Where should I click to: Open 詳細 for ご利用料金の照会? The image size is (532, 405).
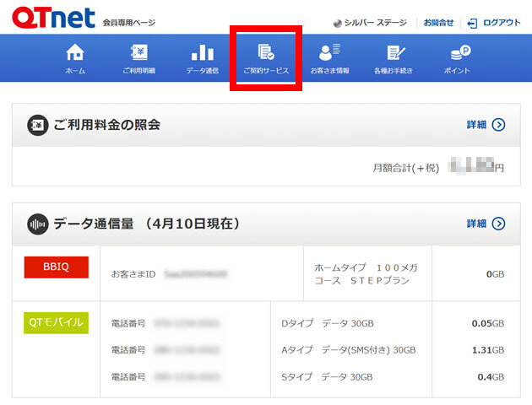[x=486, y=125]
